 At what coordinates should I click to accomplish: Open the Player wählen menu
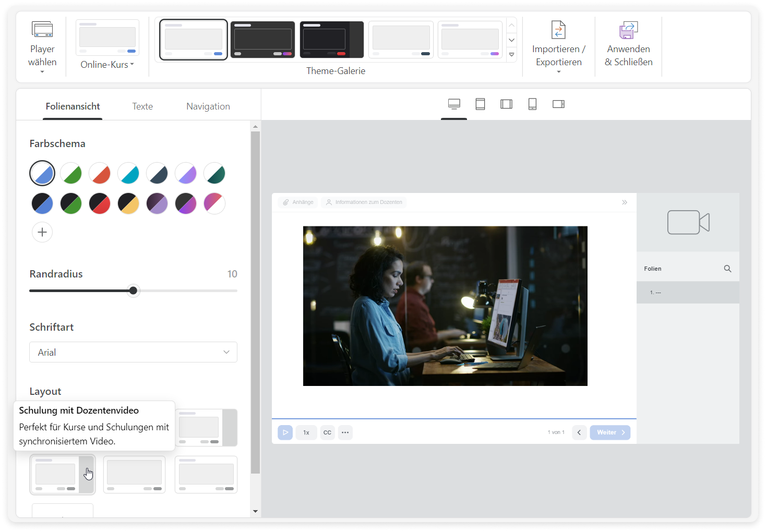[42, 47]
